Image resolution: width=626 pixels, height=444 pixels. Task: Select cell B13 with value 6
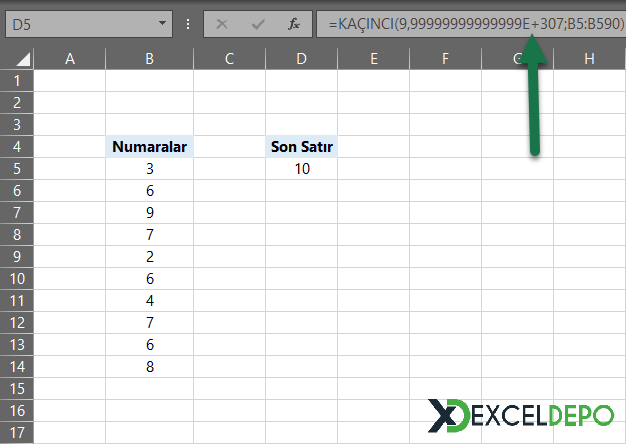click(x=150, y=345)
